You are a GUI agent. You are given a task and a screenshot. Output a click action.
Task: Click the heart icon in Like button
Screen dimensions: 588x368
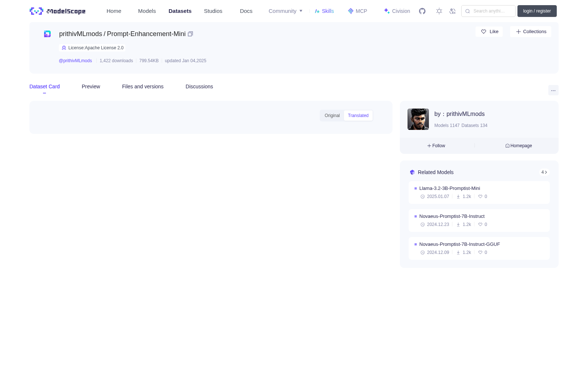click(484, 32)
